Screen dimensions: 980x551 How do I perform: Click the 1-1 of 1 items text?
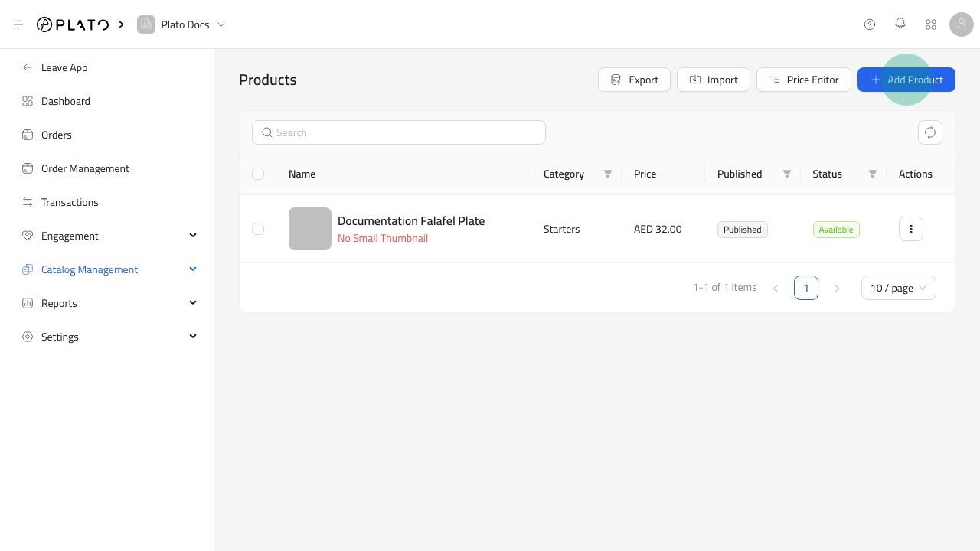pos(725,288)
